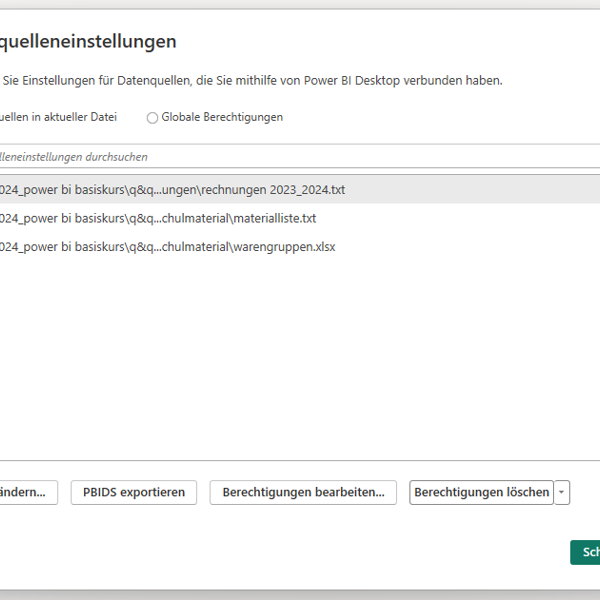Select the warengruppen.xlsx data source

[x=300, y=247]
